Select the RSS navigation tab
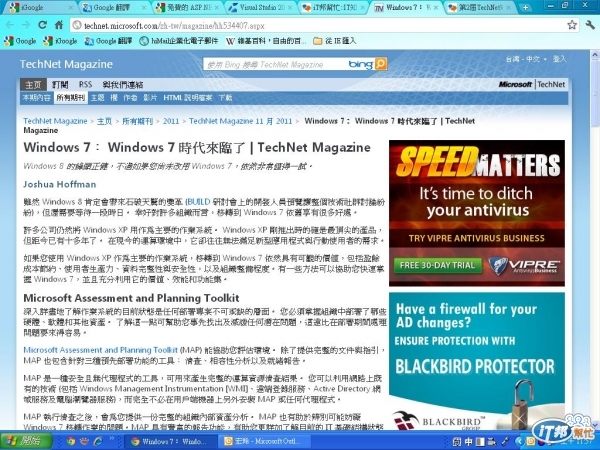Image resolution: width=600 pixels, height=450 pixels. click(x=85, y=85)
